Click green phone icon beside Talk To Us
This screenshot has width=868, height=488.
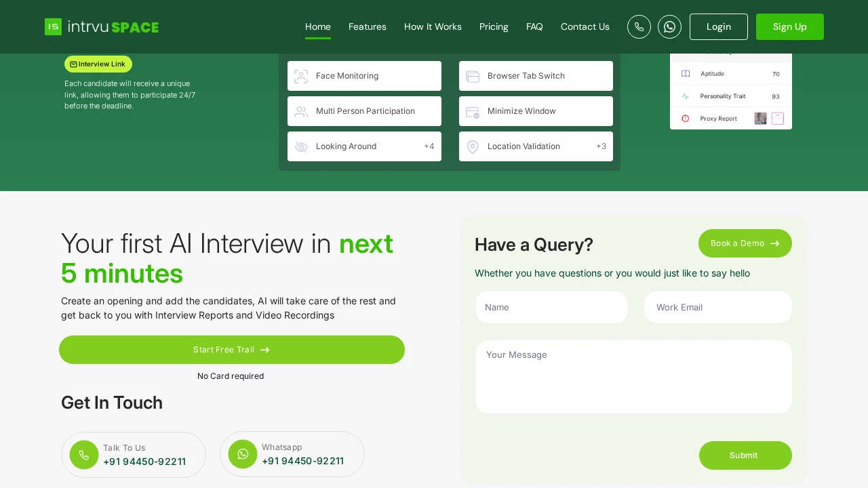pos(84,455)
